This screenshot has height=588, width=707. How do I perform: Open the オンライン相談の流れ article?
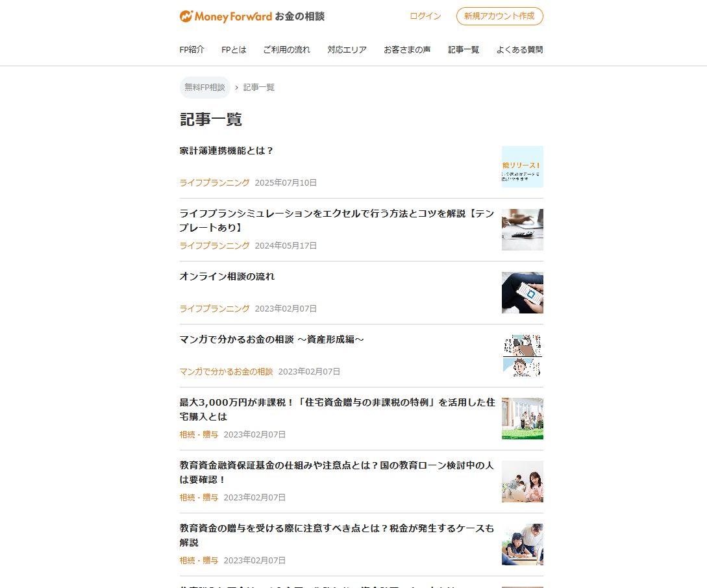tap(227, 276)
